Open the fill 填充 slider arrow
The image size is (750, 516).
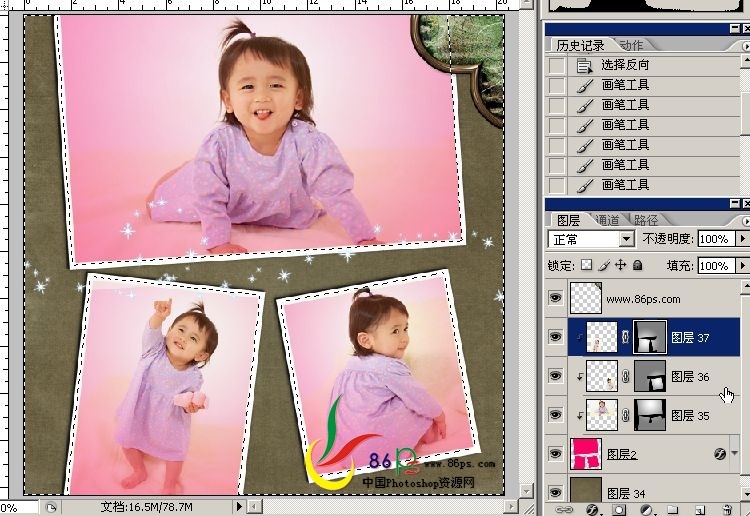(x=743, y=265)
